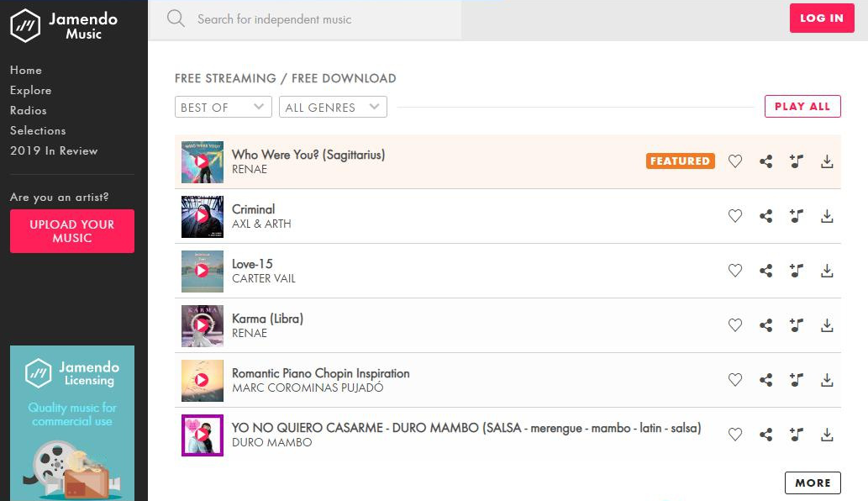Share Romantic Piano Chopin Inspiration

[766, 380]
